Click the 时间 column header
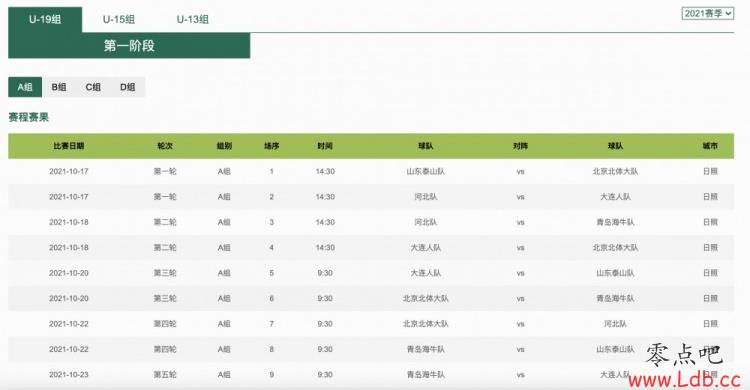The image size is (750, 390). click(x=325, y=146)
